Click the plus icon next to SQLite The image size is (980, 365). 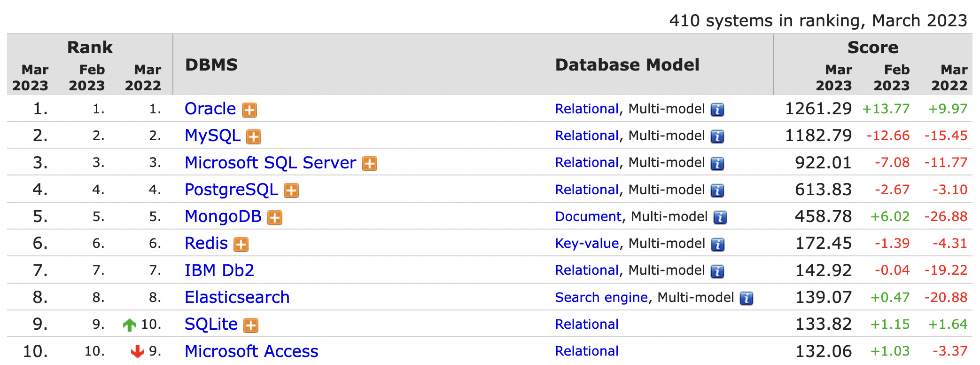(x=251, y=325)
